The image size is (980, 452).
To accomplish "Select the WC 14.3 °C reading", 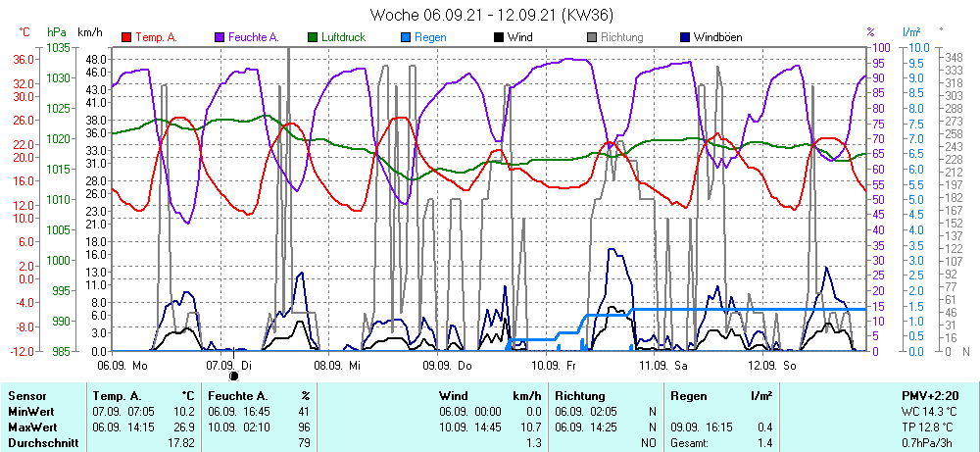I will coord(932,412).
